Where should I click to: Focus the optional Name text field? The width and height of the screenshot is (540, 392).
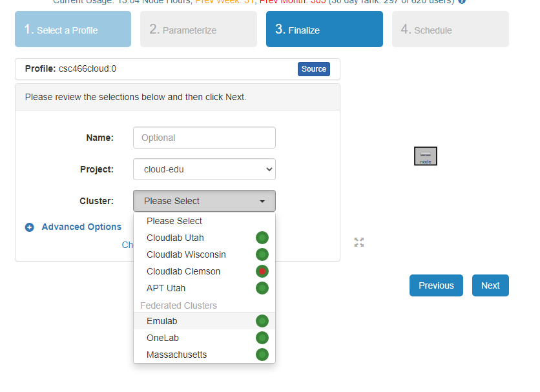pos(204,138)
